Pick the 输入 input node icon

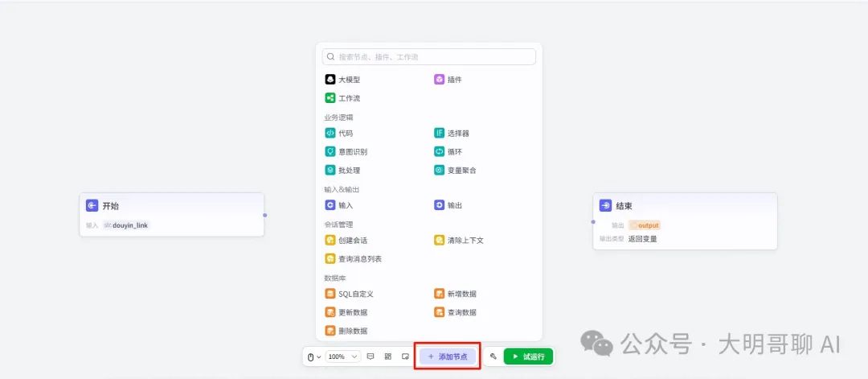point(330,205)
